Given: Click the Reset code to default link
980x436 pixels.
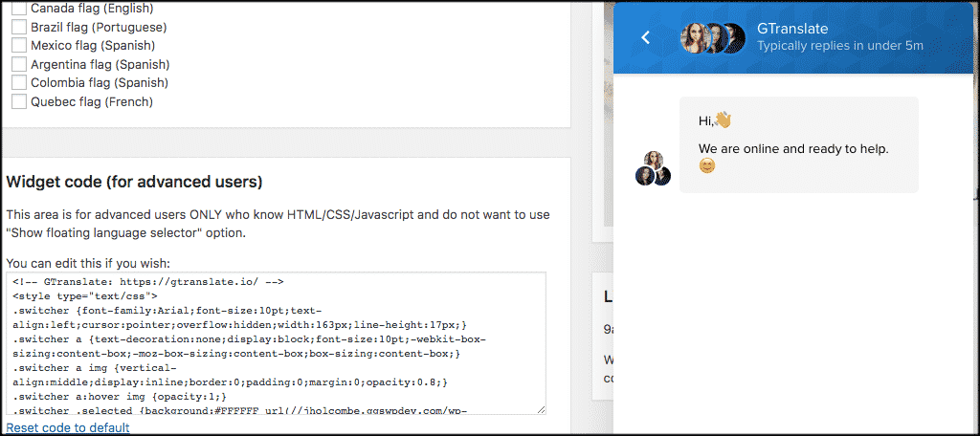Looking at the screenshot, I should [x=68, y=427].
